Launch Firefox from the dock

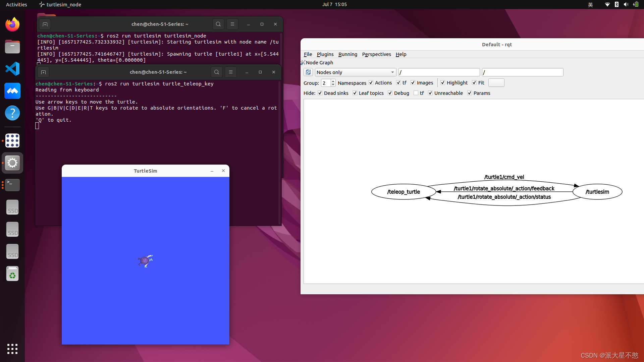click(x=12, y=24)
